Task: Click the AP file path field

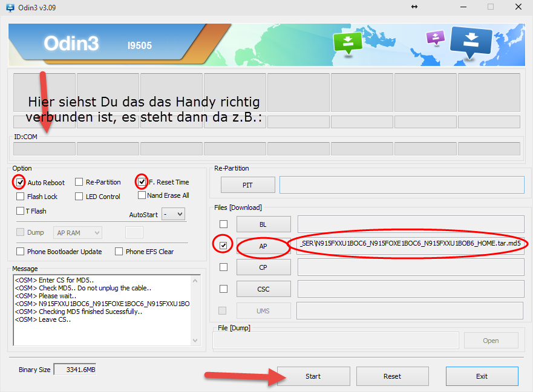Action: point(411,246)
